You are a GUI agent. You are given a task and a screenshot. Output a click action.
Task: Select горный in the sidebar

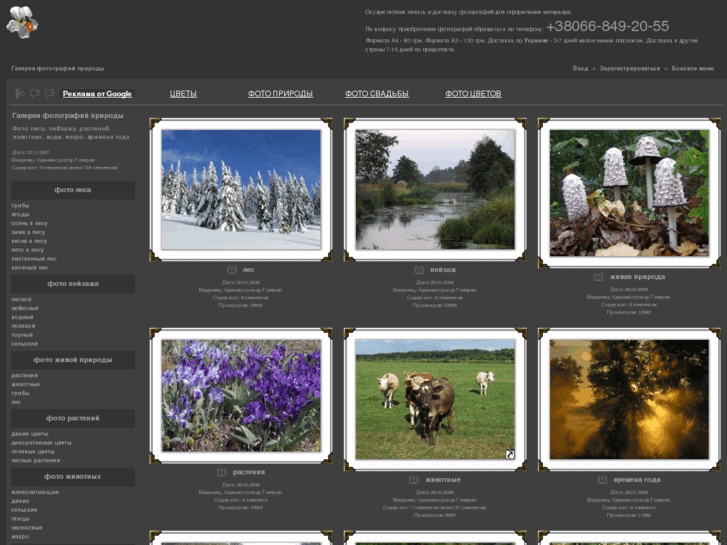(22, 335)
